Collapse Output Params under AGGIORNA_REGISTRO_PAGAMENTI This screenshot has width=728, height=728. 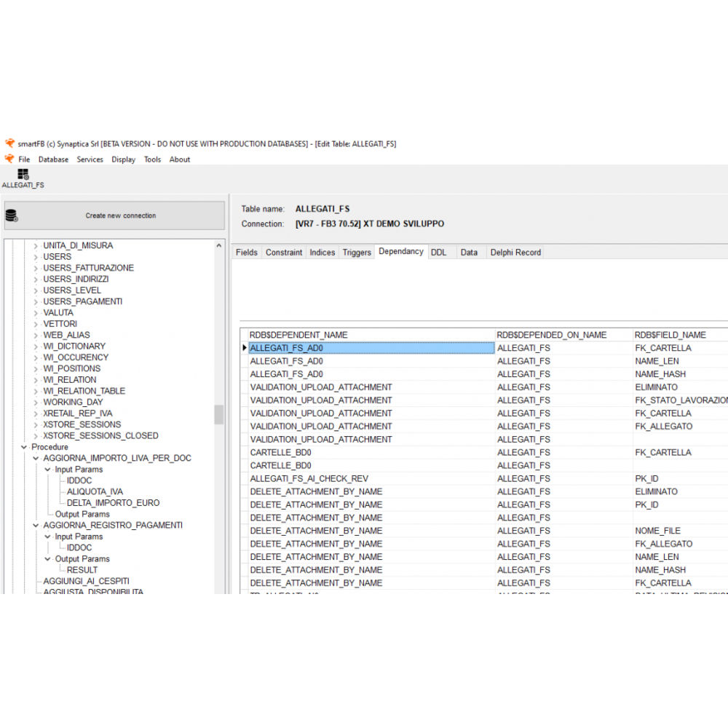point(48,559)
